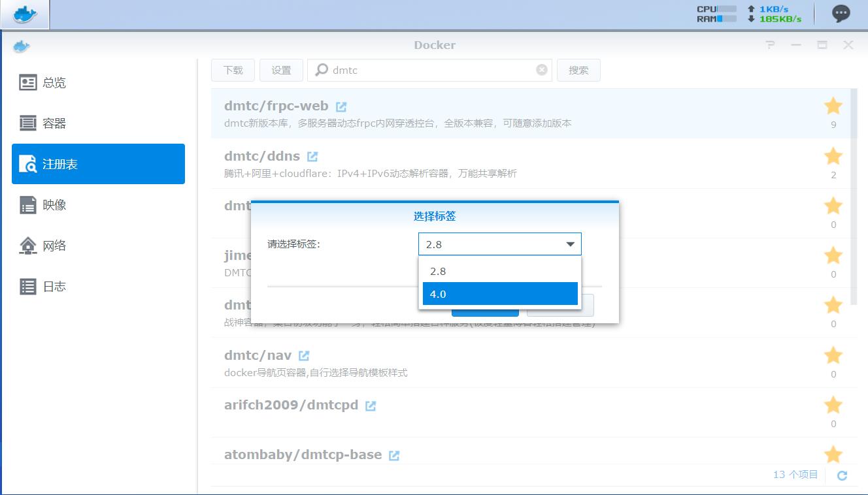Clear the search field with the X icon
The height and width of the screenshot is (495, 868).
click(542, 70)
